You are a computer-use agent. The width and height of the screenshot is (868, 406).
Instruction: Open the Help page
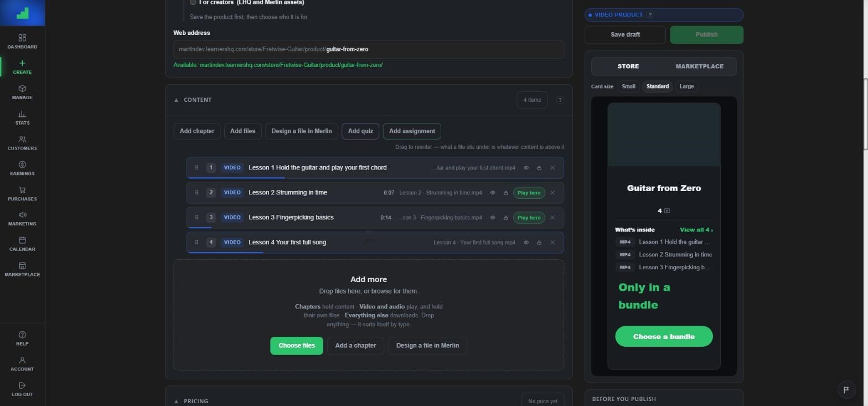(22, 339)
